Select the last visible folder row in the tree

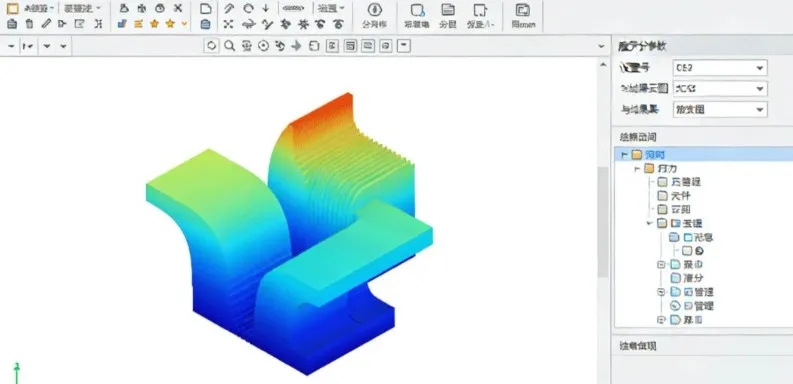coord(686,320)
